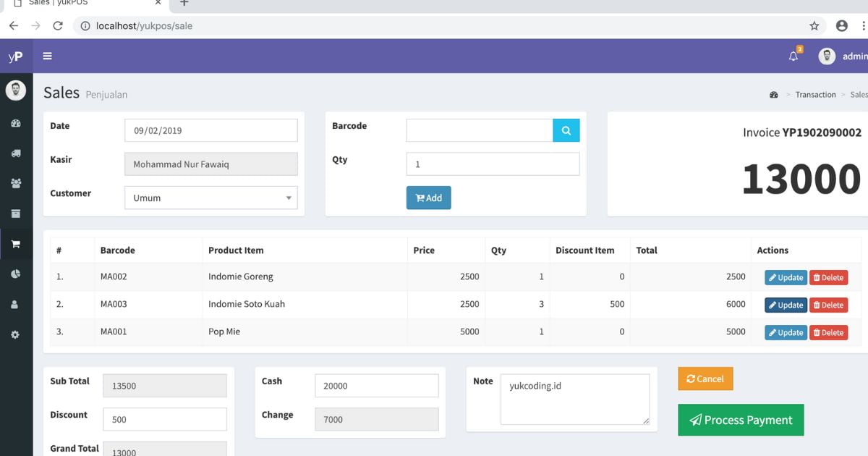The image size is (868, 456).
Task: Click the green Process Payment button
Action: pyautogui.click(x=741, y=420)
